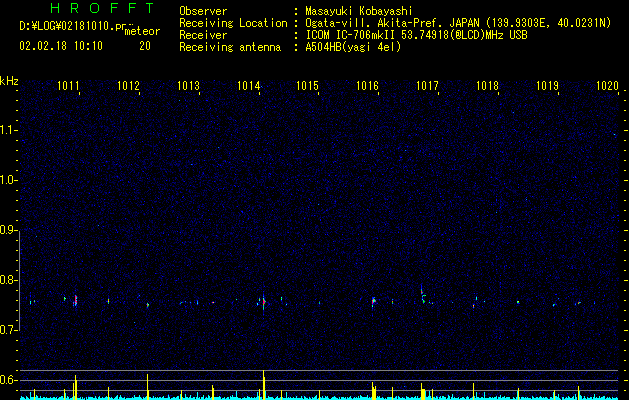The width and height of the screenshot is (629, 400).
Task: Click the 0.6 kHz axis label
Action: point(8,380)
